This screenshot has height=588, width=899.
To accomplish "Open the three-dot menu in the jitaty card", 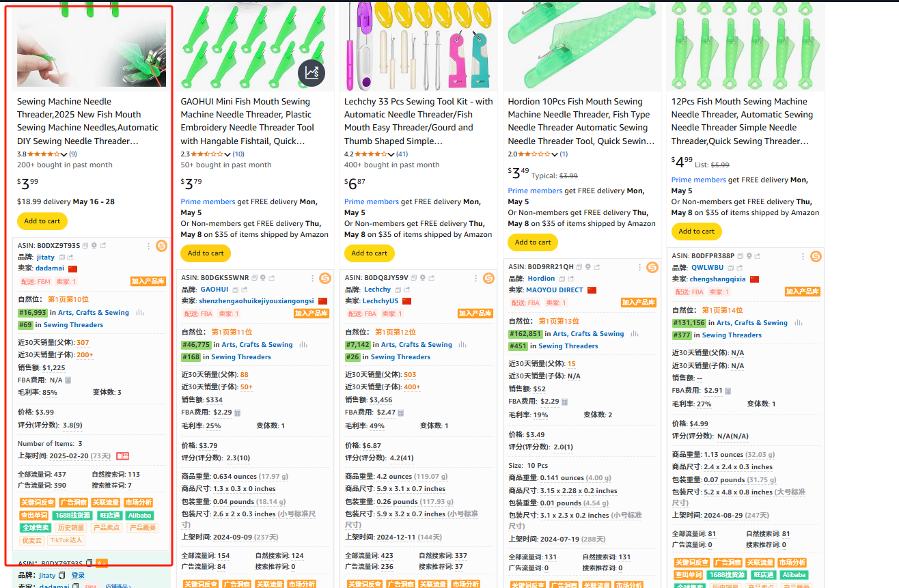I will pyautogui.click(x=148, y=246).
